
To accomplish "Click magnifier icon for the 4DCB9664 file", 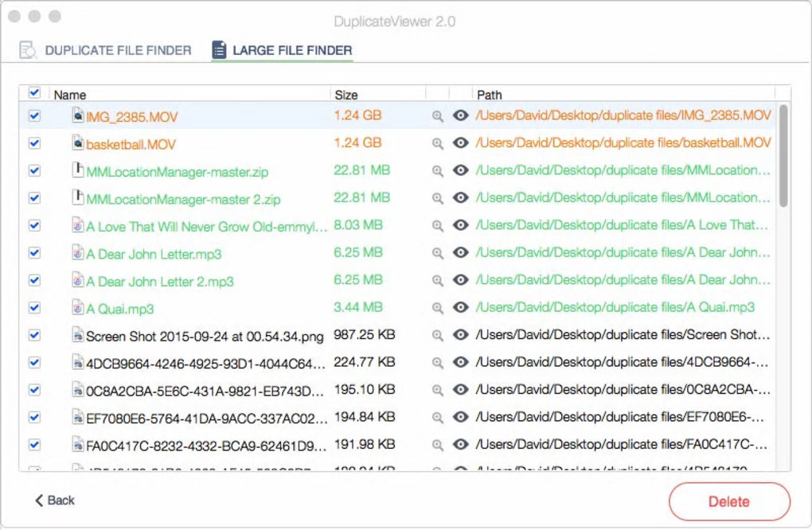I will (x=438, y=363).
